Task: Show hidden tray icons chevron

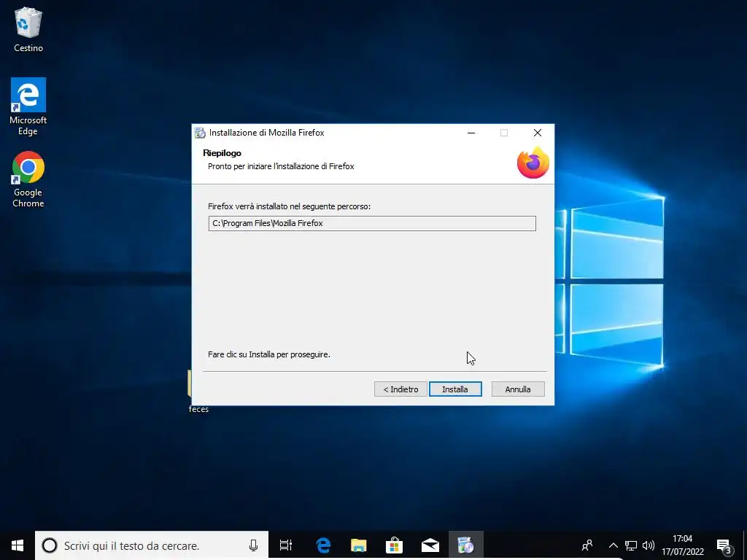Action: point(613,545)
